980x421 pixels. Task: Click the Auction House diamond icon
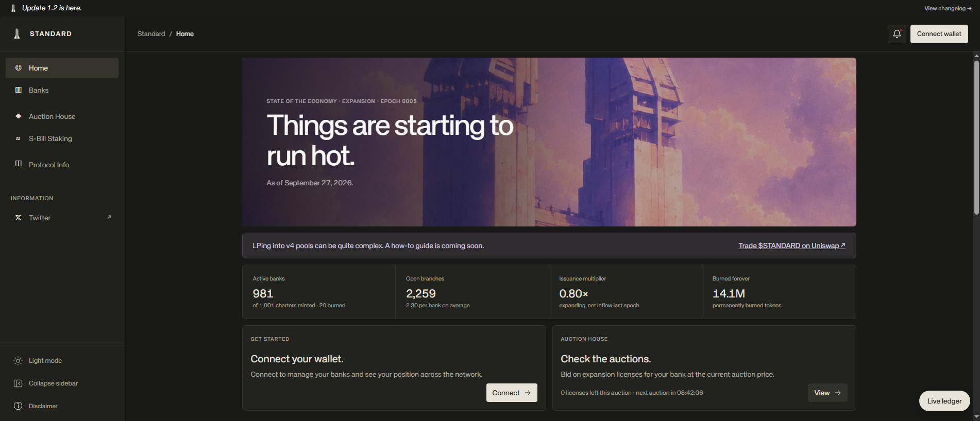coord(19,116)
